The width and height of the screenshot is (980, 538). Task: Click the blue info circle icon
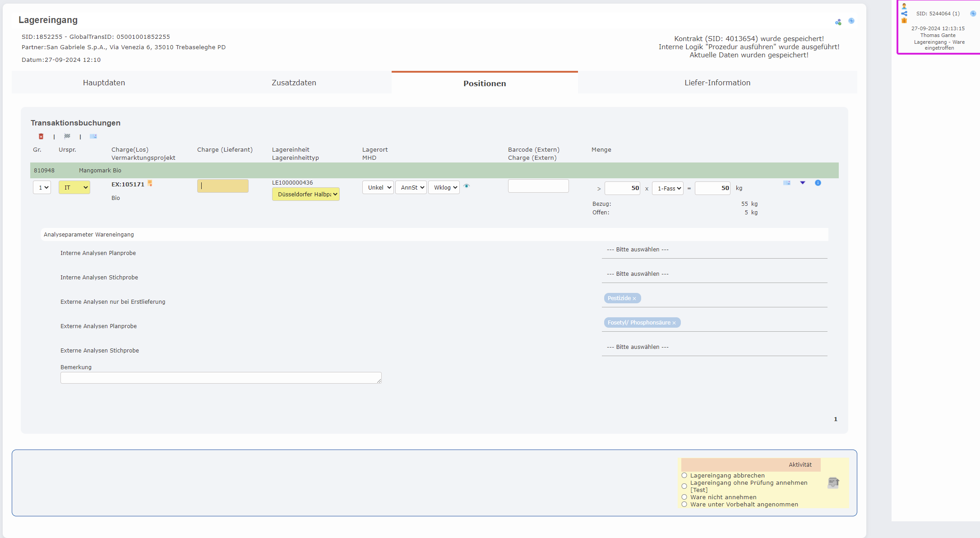click(x=818, y=183)
